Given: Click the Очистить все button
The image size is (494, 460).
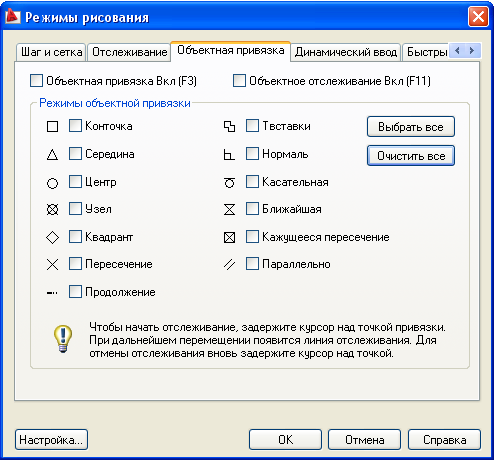Looking at the screenshot, I should [411, 156].
